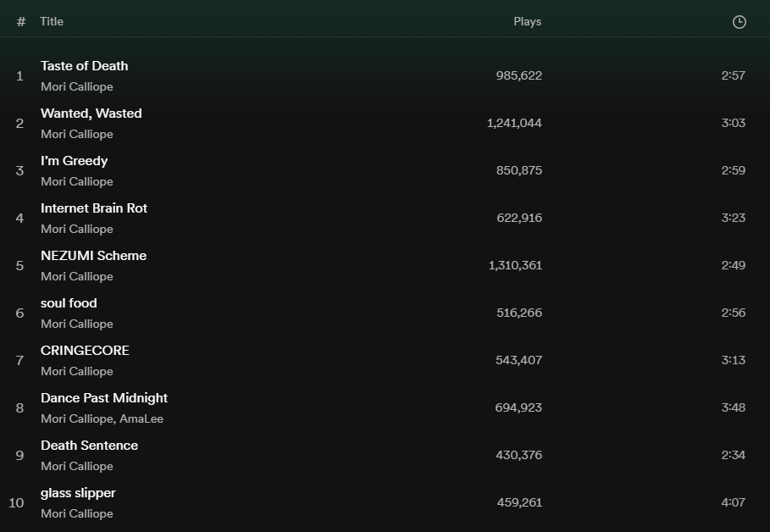Click track number 5 in the list
Image resolution: width=770 pixels, height=532 pixels.
point(19,266)
